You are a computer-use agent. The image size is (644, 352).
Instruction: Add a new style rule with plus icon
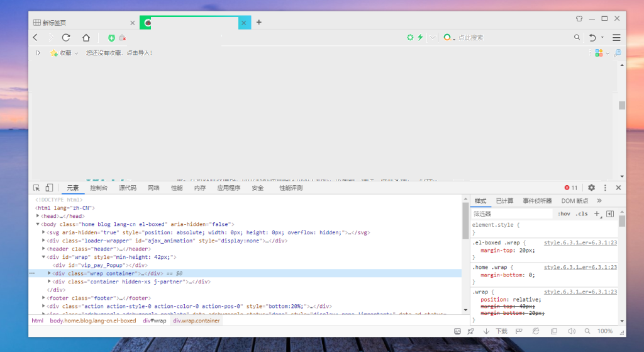pos(597,214)
